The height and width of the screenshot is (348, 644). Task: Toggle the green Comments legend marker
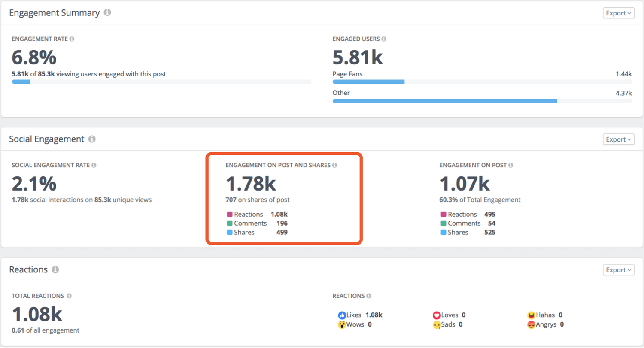coord(230,223)
